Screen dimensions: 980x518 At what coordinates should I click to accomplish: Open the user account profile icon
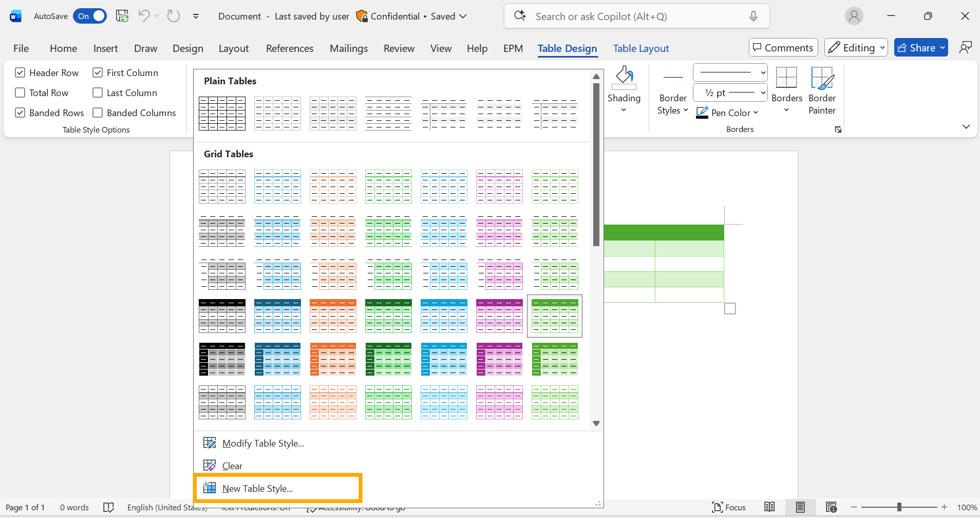pyautogui.click(x=854, y=16)
